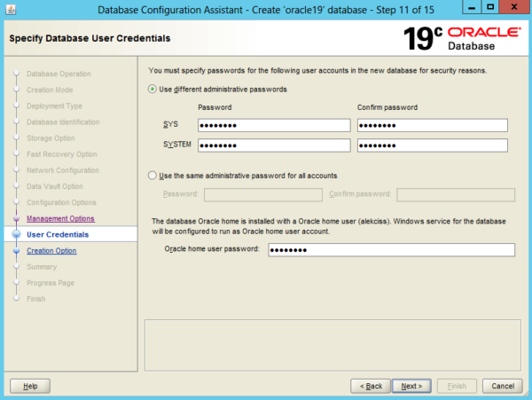Close the Database Configuration Assistant window

514,7
